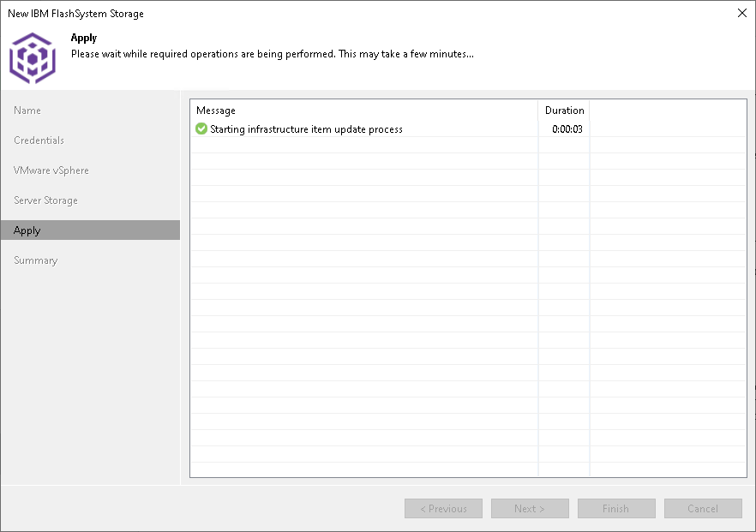Click the Next button
Viewport: 756px width, 532px height.
pyautogui.click(x=530, y=508)
